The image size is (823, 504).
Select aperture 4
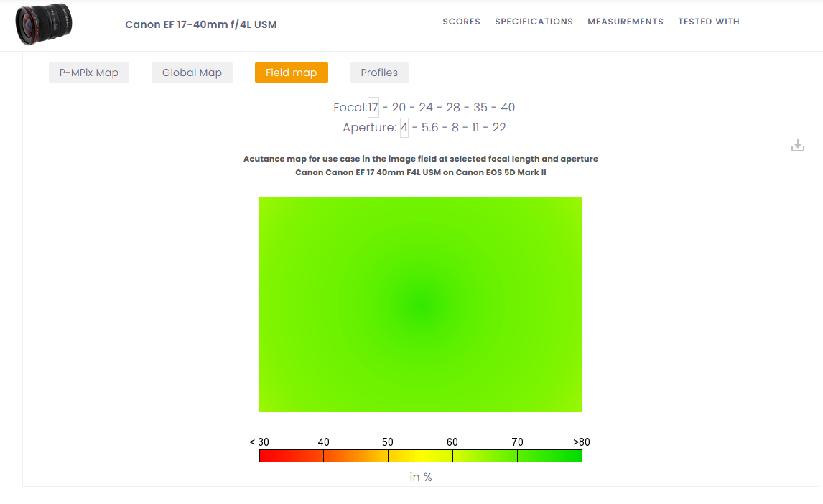404,128
